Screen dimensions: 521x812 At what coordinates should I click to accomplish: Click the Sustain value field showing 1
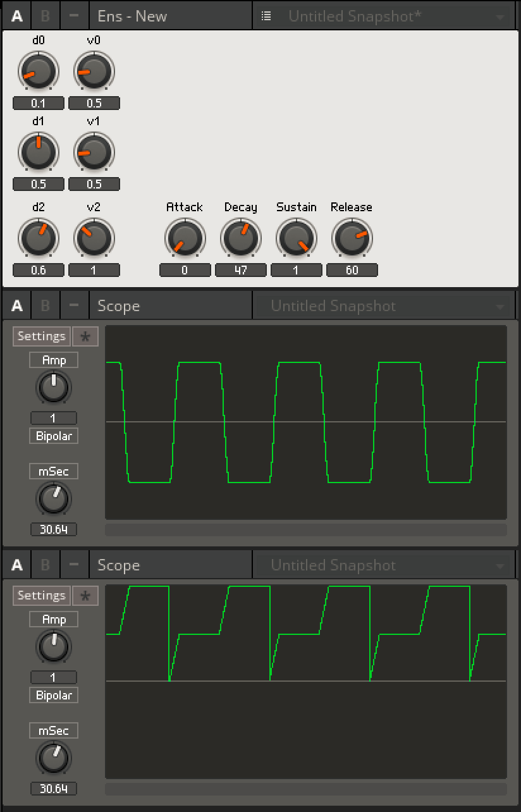click(297, 270)
